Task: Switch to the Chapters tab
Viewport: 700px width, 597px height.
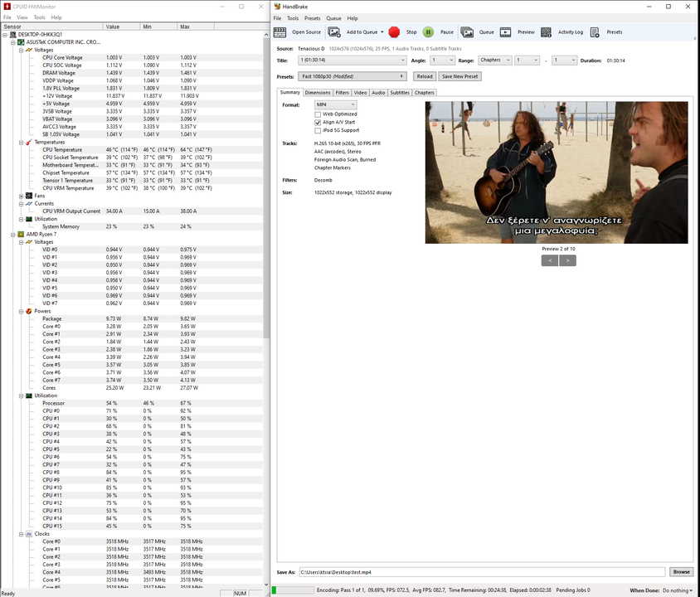Action: 424,93
